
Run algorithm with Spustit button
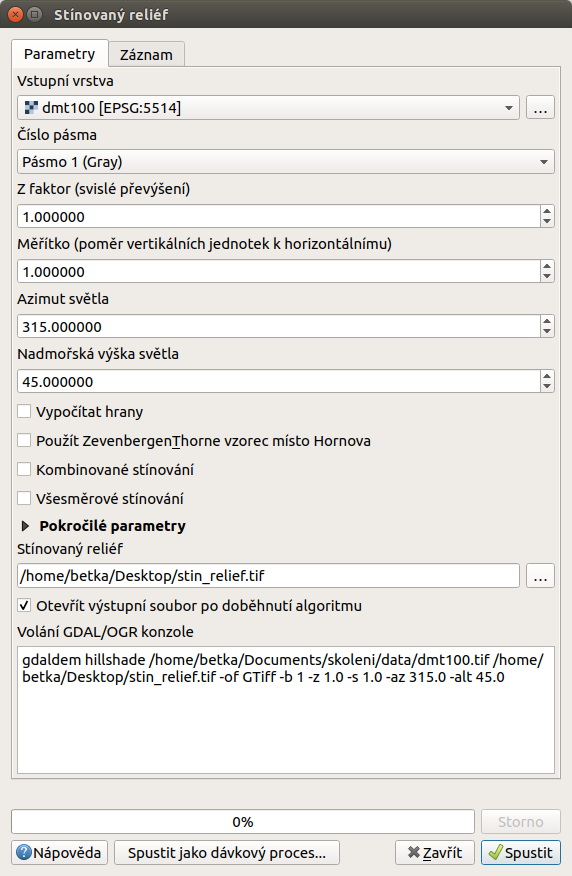coord(521,853)
